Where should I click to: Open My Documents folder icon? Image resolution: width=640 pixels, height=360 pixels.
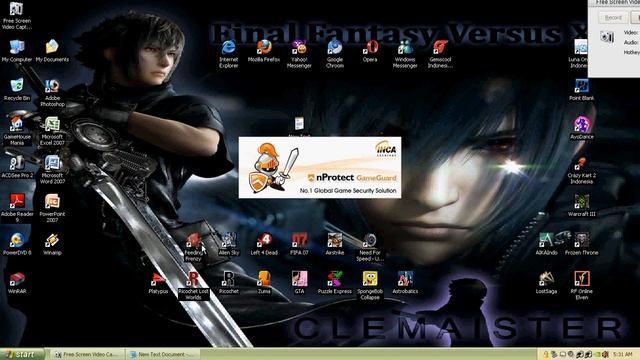click(x=52, y=51)
